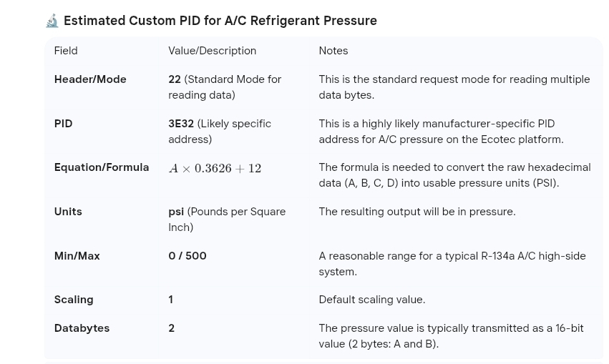Click the formula 'A × 0.3626 + 12'

point(215,168)
